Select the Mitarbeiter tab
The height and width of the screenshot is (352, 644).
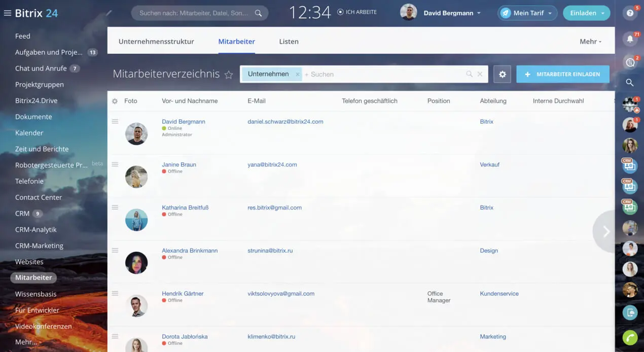pyautogui.click(x=237, y=42)
